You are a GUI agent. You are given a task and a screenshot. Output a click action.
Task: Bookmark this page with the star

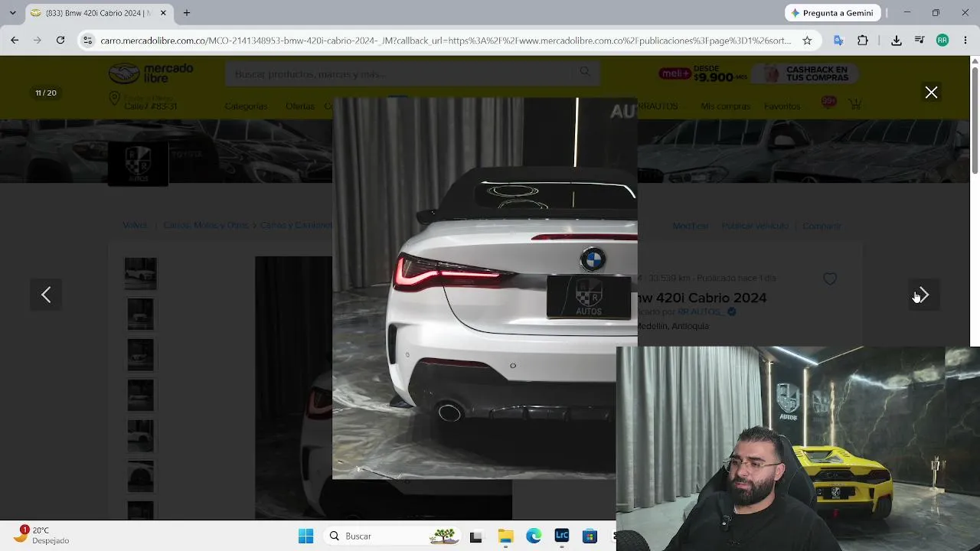(x=807, y=41)
